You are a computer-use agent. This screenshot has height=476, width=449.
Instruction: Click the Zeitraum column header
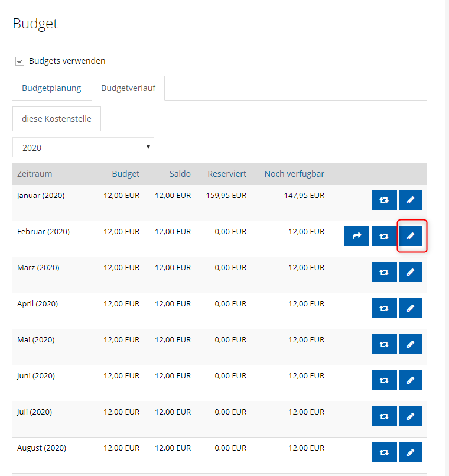[x=35, y=174]
